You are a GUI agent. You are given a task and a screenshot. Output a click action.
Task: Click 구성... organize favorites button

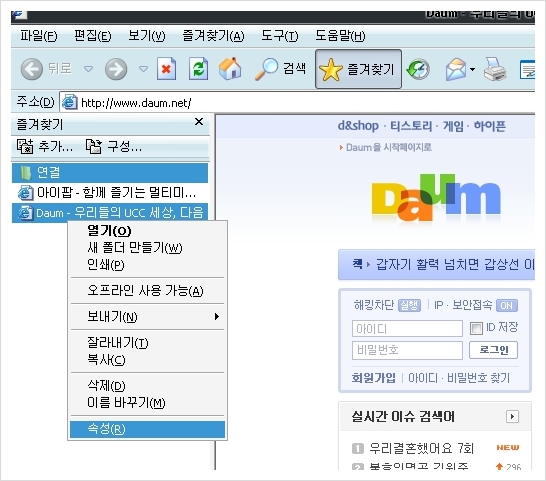[x=114, y=147]
